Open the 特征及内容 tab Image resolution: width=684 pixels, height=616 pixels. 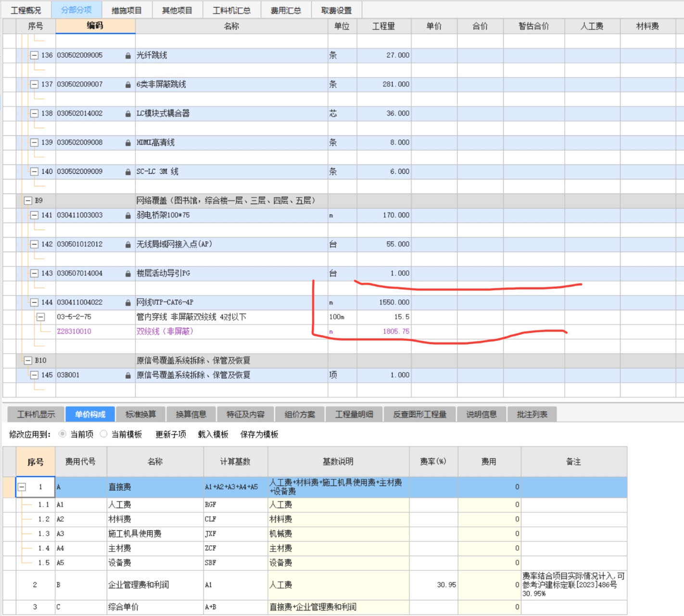pos(246,414)
